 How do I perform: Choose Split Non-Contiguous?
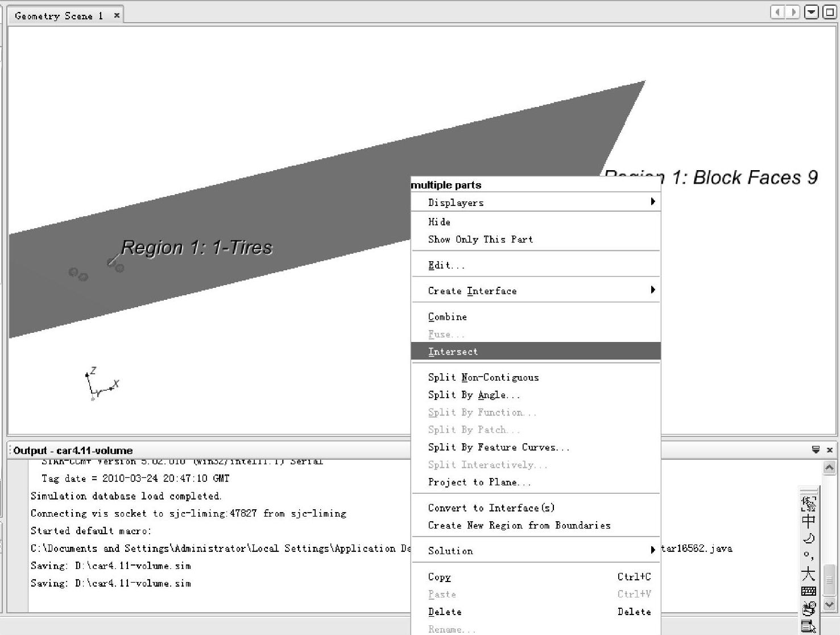[536, 377]
